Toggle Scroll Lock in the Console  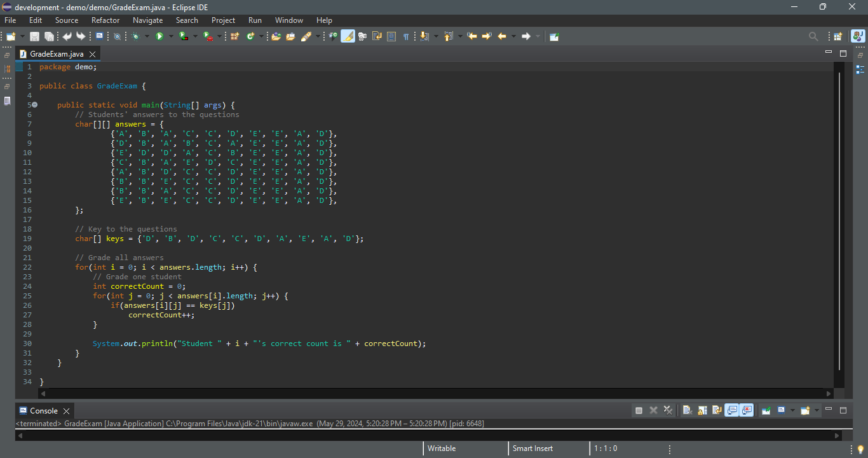point(702,410)
